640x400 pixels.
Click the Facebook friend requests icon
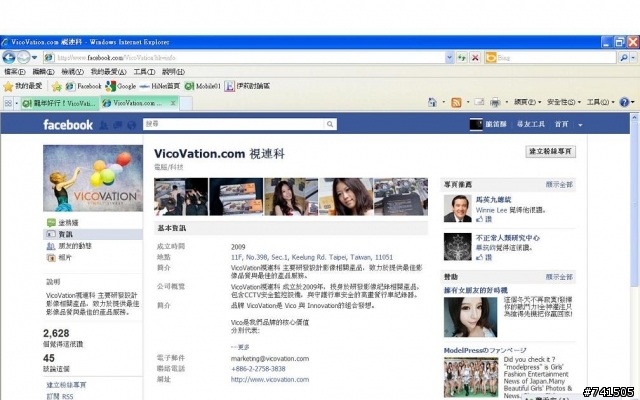tap(104, 125)
